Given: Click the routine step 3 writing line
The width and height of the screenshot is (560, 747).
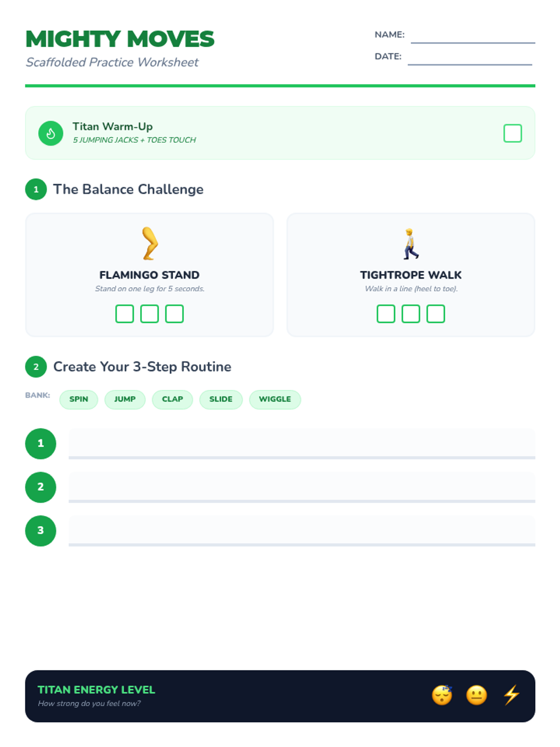Looking at the screenshot, I should (x=302, y=531).
